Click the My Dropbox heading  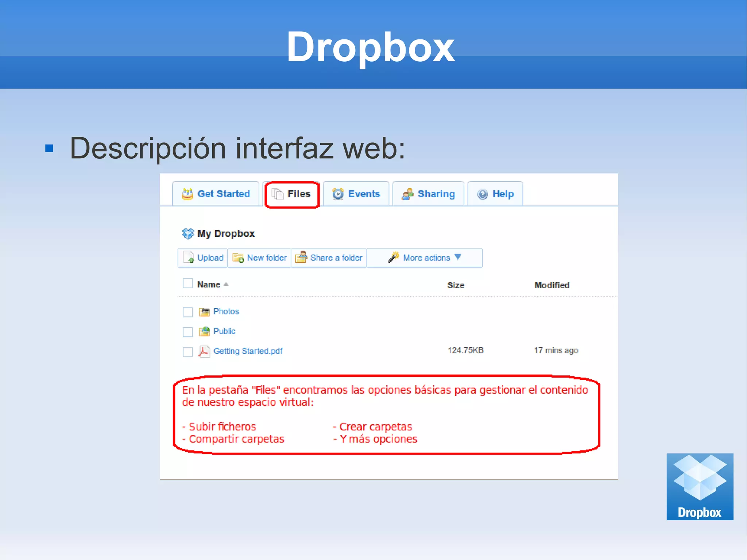pos(226,233)
